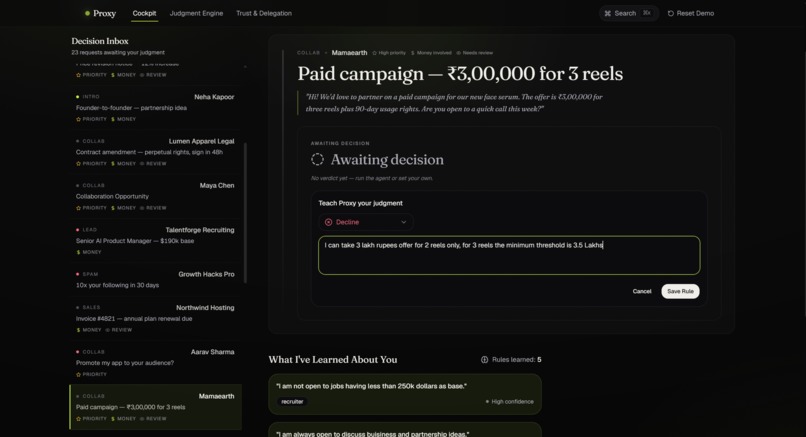This screenshot has height=437, width=806.
Task: Click the Reset Demo button
Action: [691, 13]
